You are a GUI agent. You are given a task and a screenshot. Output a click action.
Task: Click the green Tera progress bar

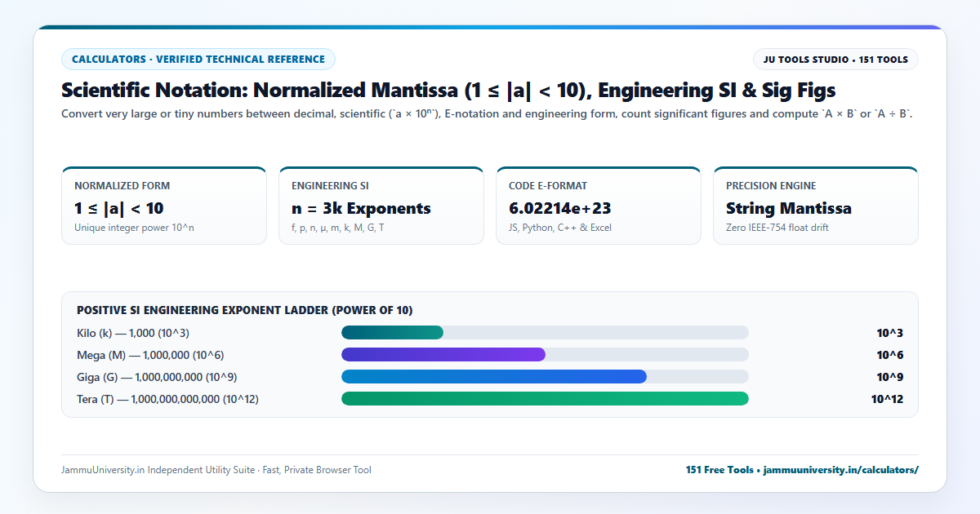click(x=545, y=399)
